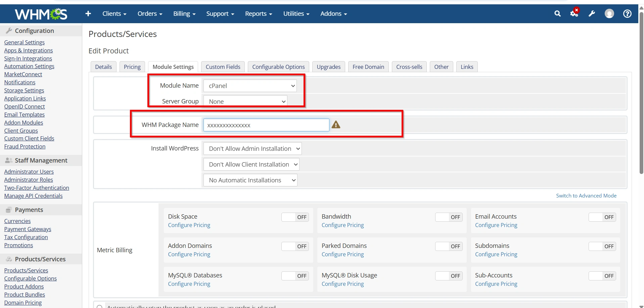
Task: Open Email Templates sidebar link
Action: coord(24,115)
